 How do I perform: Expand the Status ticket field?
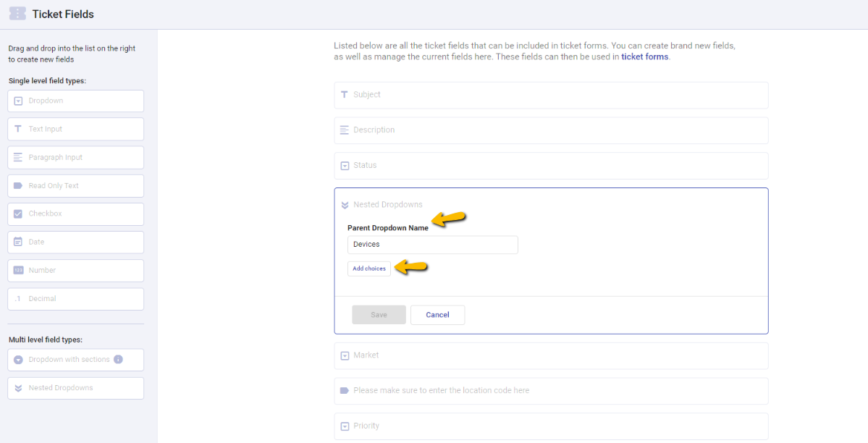coord(552,166)
